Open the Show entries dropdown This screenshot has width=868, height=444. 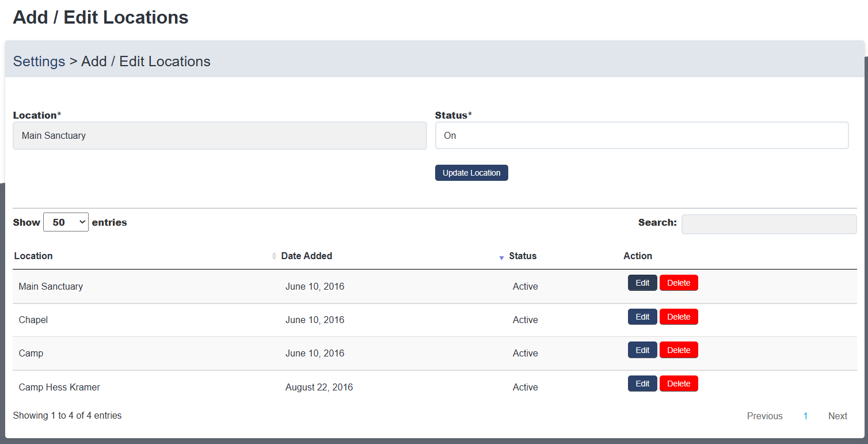tap(66, 222)
